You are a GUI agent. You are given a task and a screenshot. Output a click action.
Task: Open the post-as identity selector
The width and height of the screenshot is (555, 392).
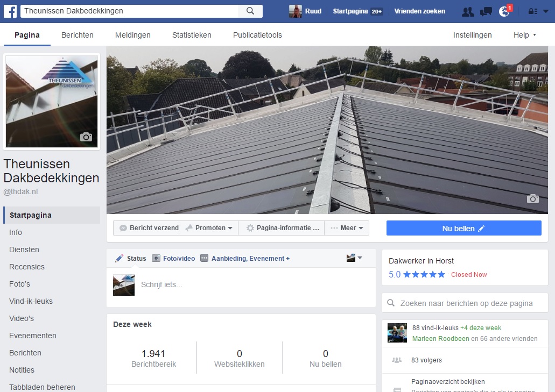tap(354, 258)
